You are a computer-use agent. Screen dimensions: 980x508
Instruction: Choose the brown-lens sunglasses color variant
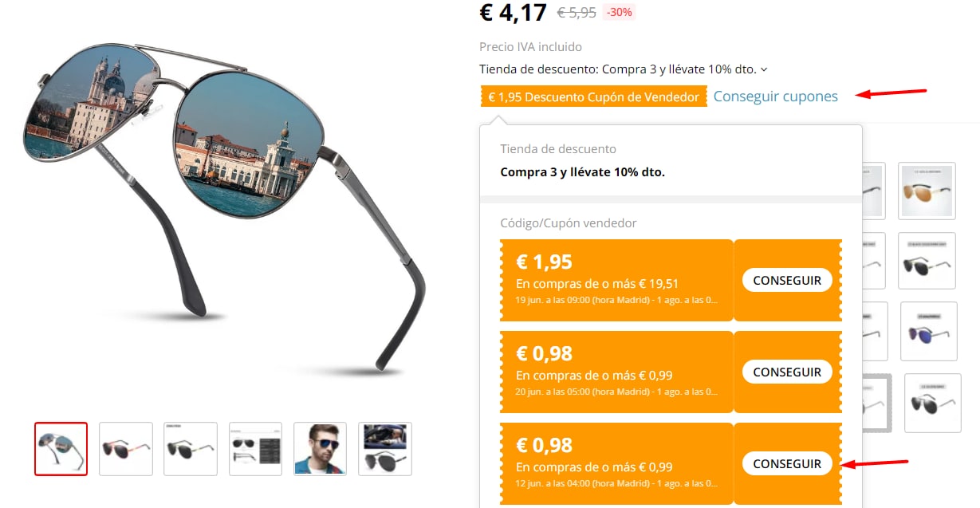click(x=927, y=191)
